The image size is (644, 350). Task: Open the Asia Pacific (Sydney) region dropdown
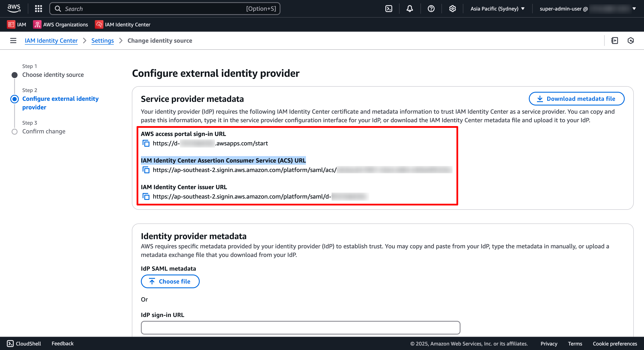[x=497, y=8]
